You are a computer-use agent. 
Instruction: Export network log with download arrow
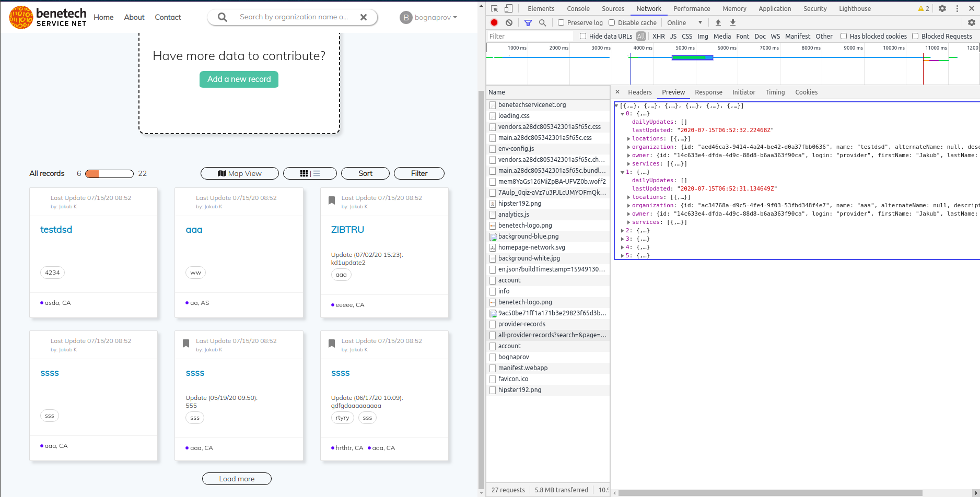(733, 22)
